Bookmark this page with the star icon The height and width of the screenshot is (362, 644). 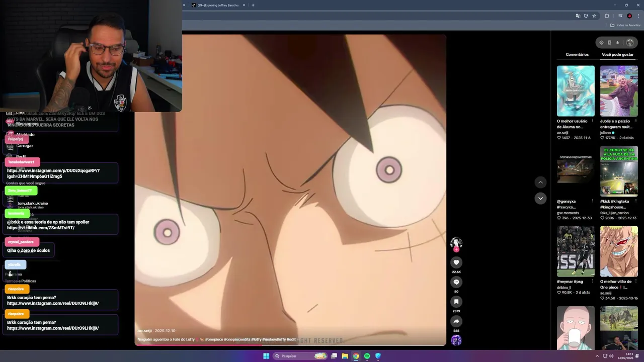(594, 16)
